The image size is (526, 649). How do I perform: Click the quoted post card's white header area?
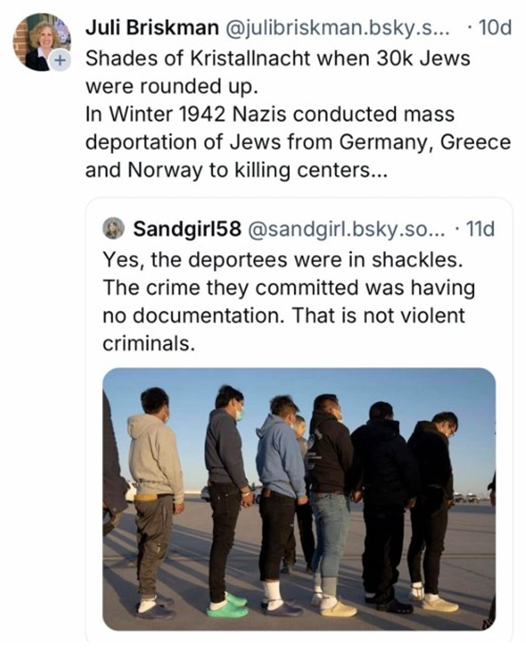pyautogui.click(x=299, y=228)
